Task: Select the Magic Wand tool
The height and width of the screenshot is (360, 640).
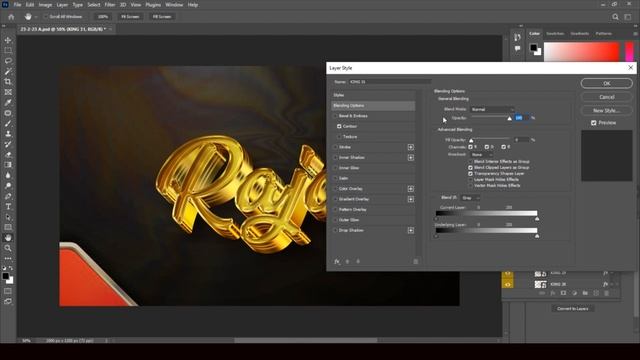Action: (x=8, y=71)
